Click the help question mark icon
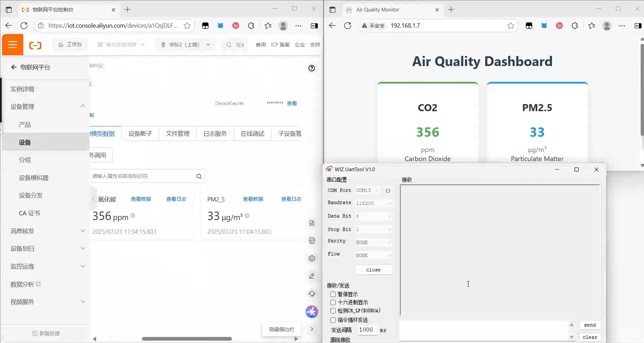 (x=312, y=68)
